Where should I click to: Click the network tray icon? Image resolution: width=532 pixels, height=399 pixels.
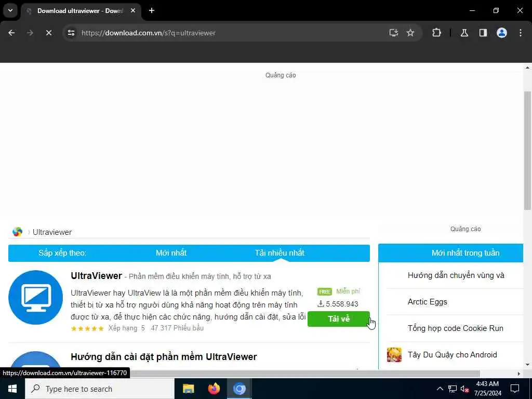point(453,389)
